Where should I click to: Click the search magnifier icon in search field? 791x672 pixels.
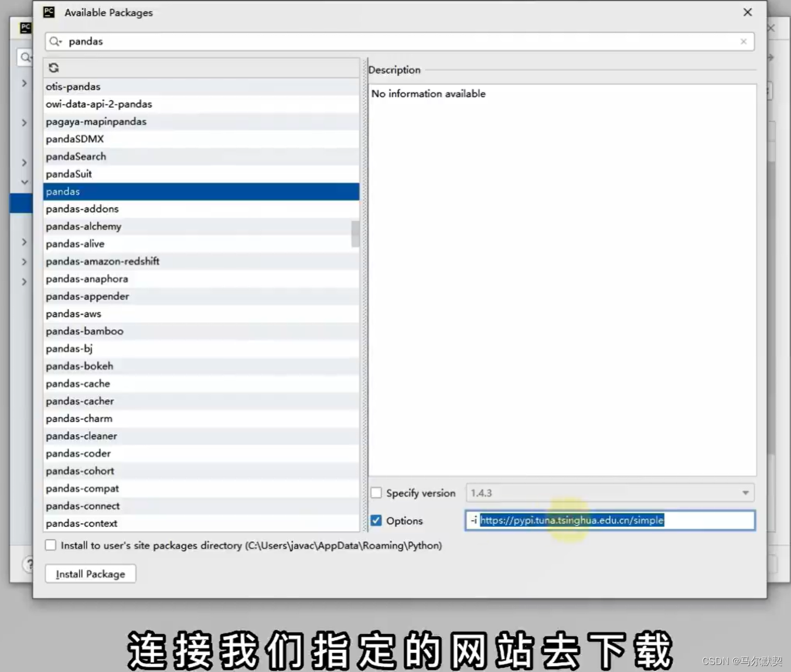point(55,41)
